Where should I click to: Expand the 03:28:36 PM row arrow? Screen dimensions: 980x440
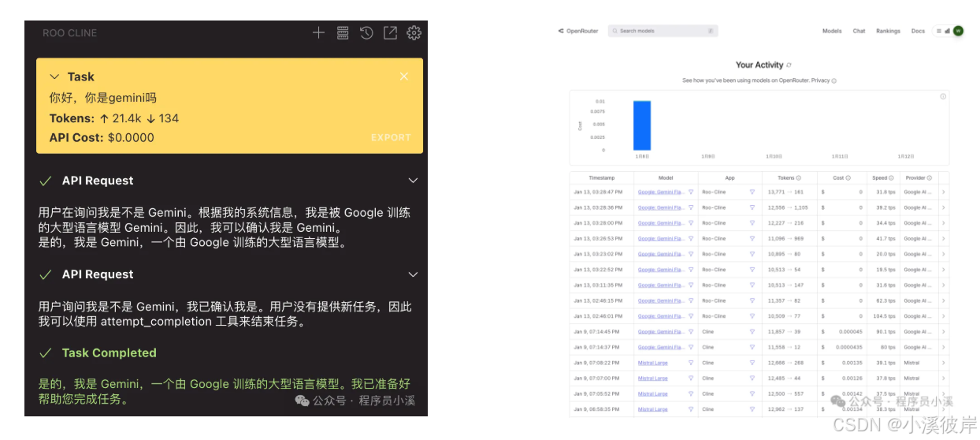[943, 207]
